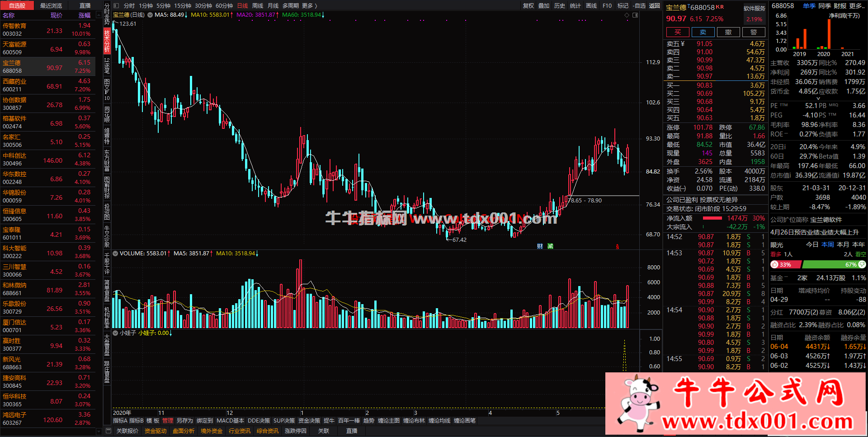Viewport: 868px width, 437px height.
Task: Click the 标记 toolbar button
Action: [x=623, y=5]
